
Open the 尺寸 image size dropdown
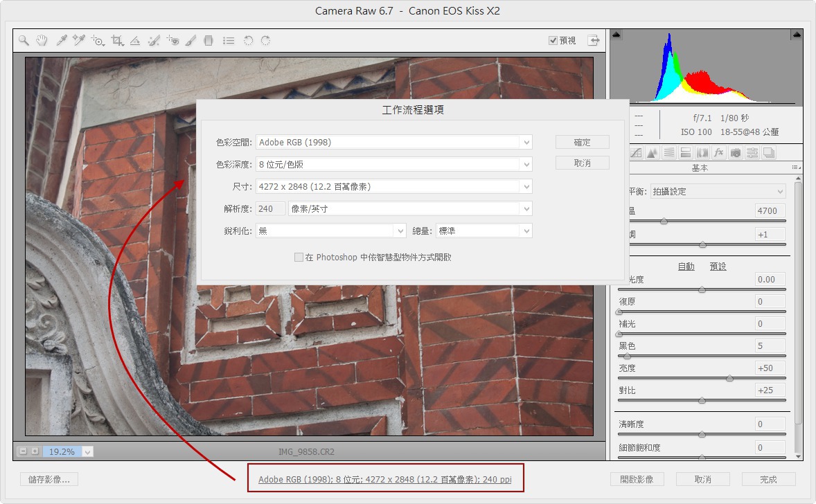pos(394,186)
